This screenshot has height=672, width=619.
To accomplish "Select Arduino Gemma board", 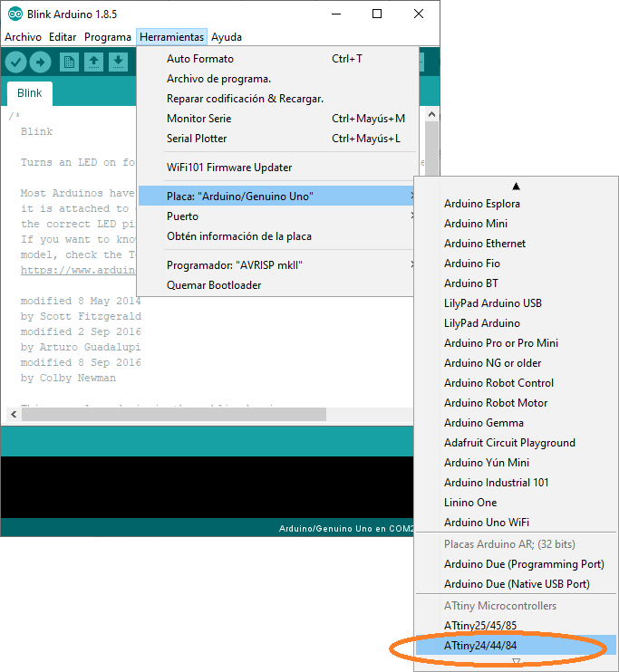I will click(x=516, y=423).
